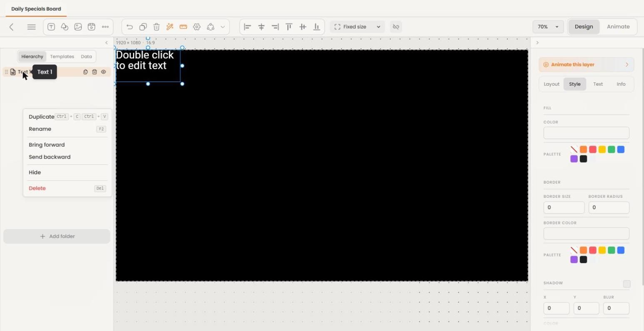Undo the last action
This screenshot has height=331, width=644.
130,27
